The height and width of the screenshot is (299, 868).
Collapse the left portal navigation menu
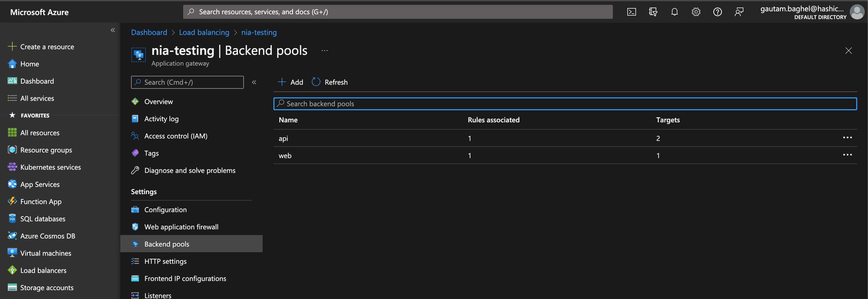pyautogui.click(x=113, y=30)
